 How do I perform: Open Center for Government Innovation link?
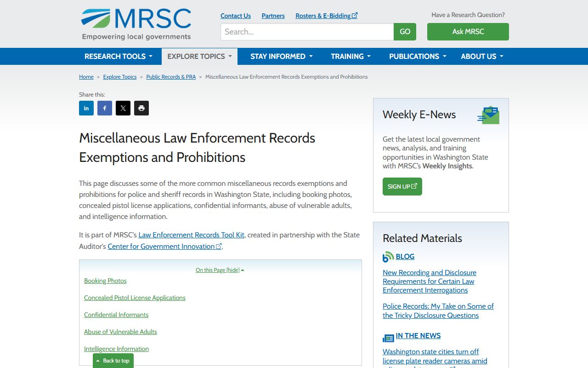pos(165,247)
